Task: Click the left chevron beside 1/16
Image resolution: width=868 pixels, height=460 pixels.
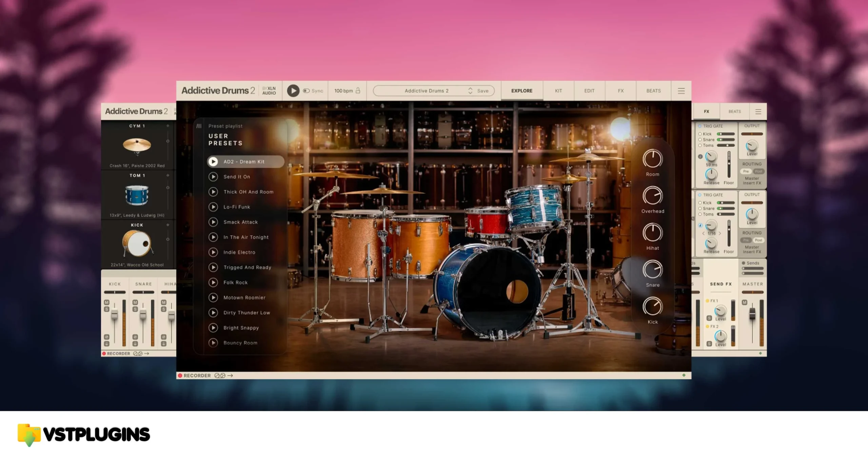Action: pos(703,234)
